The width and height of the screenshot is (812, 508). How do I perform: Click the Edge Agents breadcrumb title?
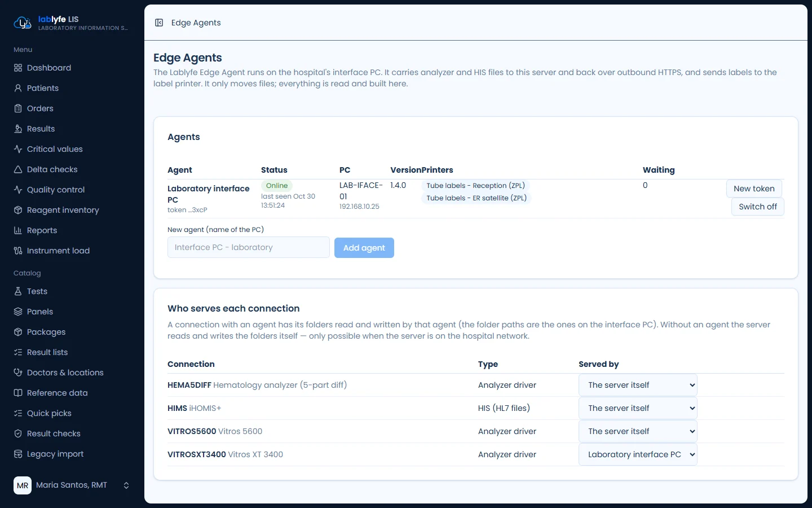click(x=196, y=23)
